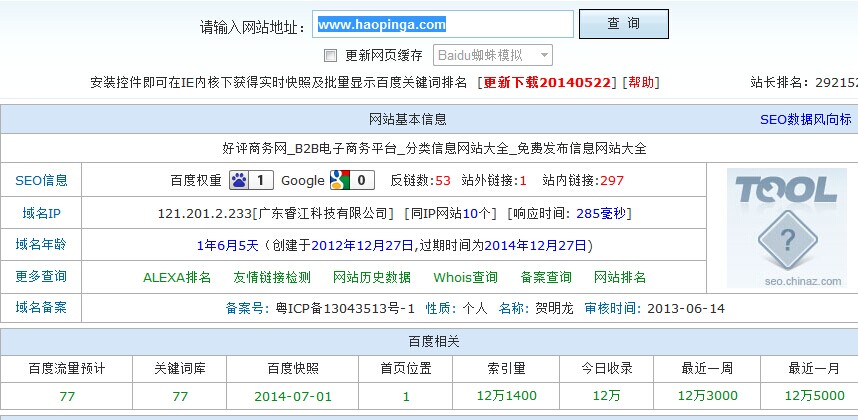This screenshot has width=858, height=420.
Task: Click the expiry date 2014年12月27日
Action: [x=536, y=246]
